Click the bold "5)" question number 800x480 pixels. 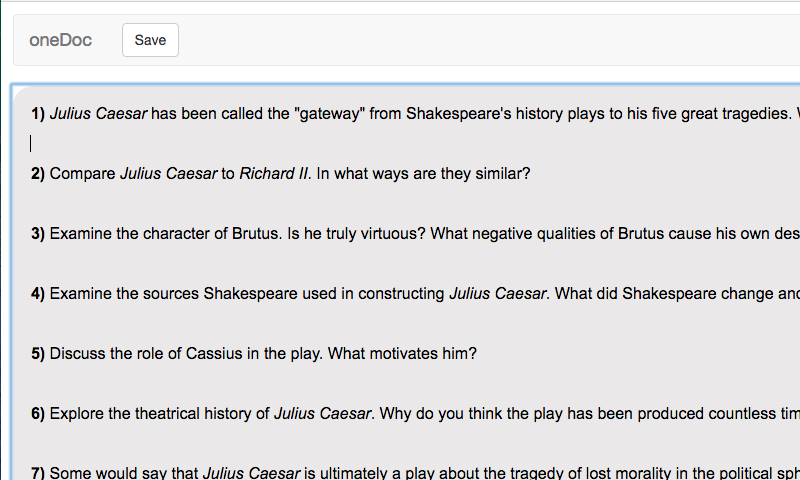point(38,354)
